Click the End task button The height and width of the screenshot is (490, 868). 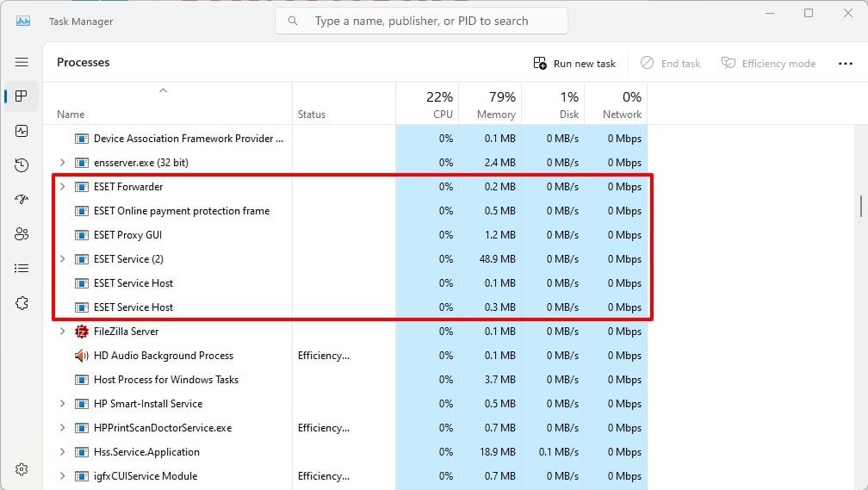pos(670,64)
